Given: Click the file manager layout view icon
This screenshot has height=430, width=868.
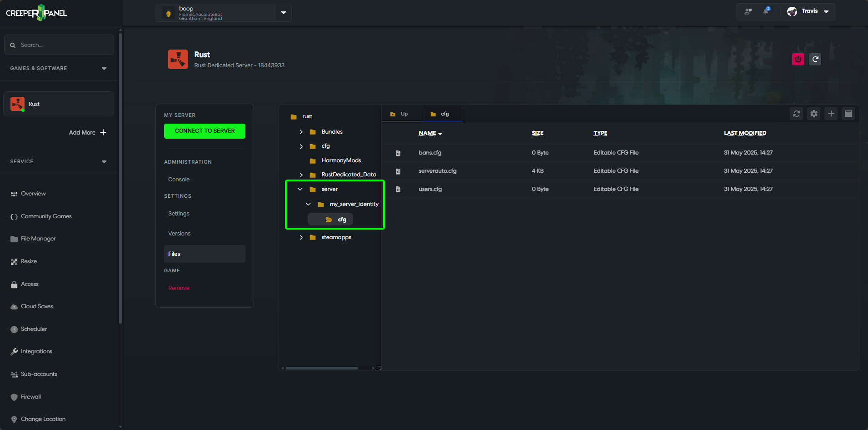Looking at the screenshot, I should (x=848, y=114).
